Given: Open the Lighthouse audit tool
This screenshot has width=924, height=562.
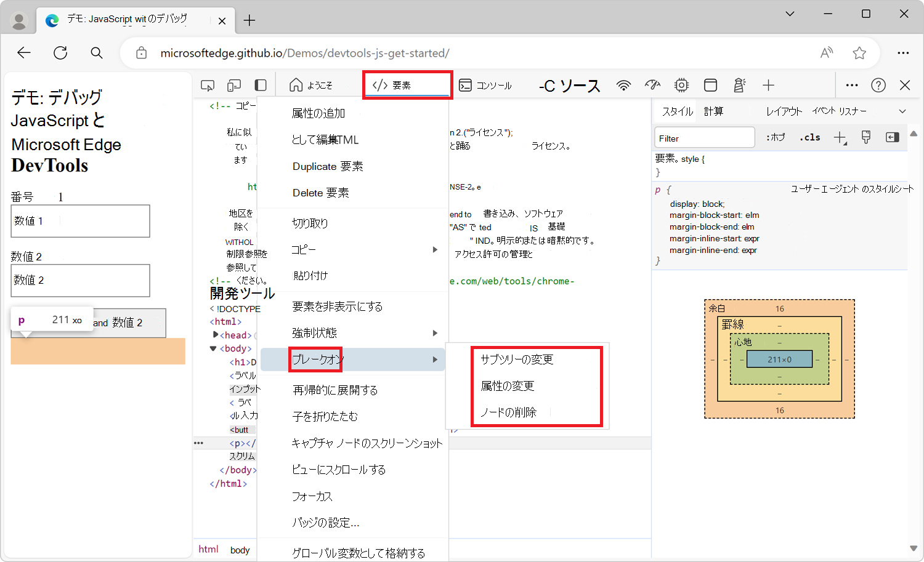Looking at the screenshot, I should [x=740, y=85].
